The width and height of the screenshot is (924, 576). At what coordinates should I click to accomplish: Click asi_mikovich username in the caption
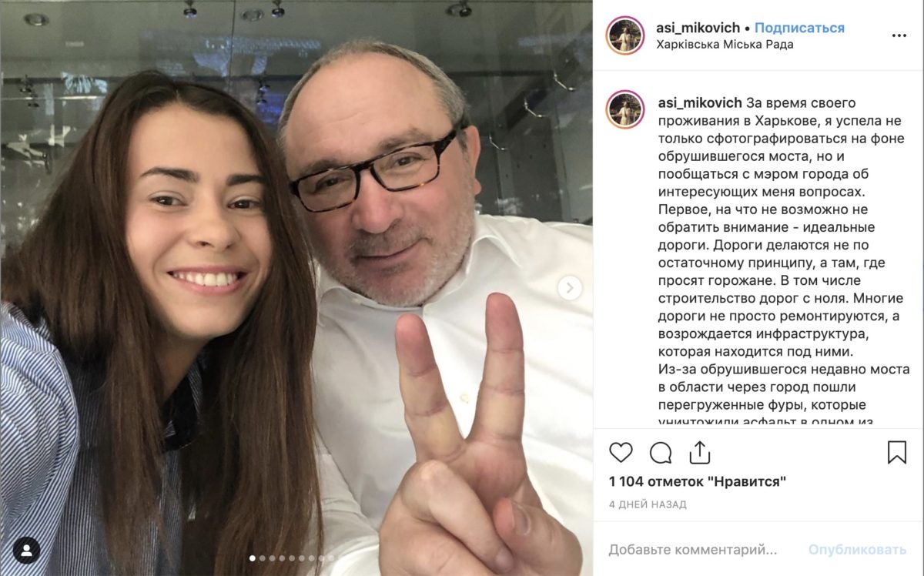[x=700, y=102]
